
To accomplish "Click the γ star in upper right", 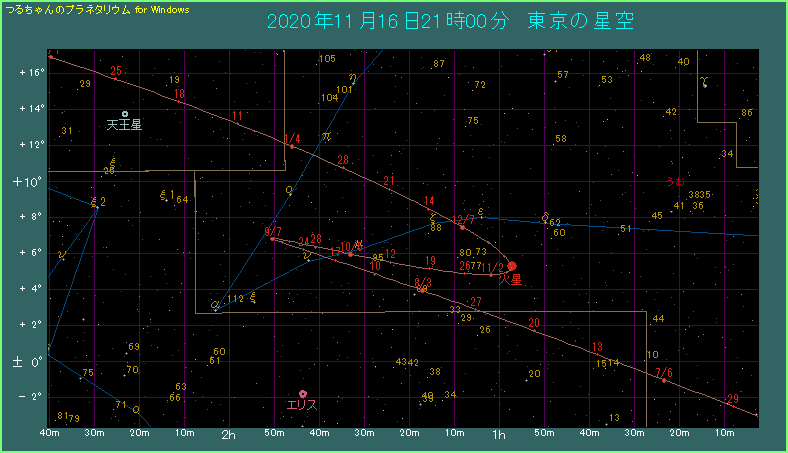I will [705, 80].
